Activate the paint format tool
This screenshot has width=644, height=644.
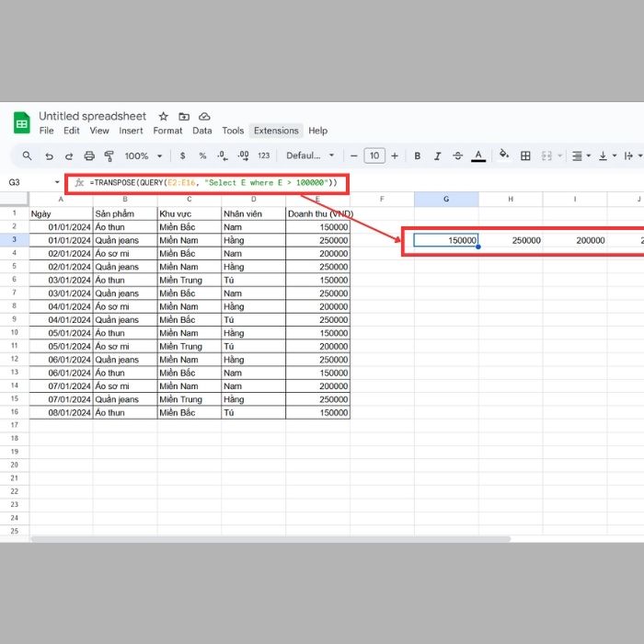tap(109, 156)
